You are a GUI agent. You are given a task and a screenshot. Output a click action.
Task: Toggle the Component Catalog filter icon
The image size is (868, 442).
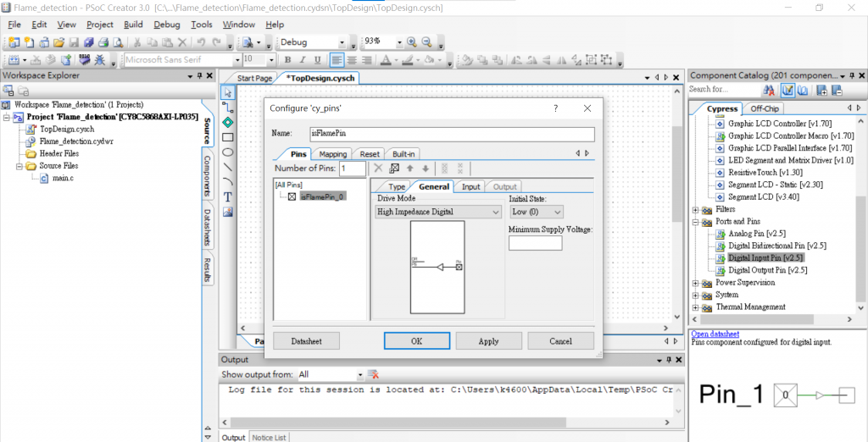[787, 90]
